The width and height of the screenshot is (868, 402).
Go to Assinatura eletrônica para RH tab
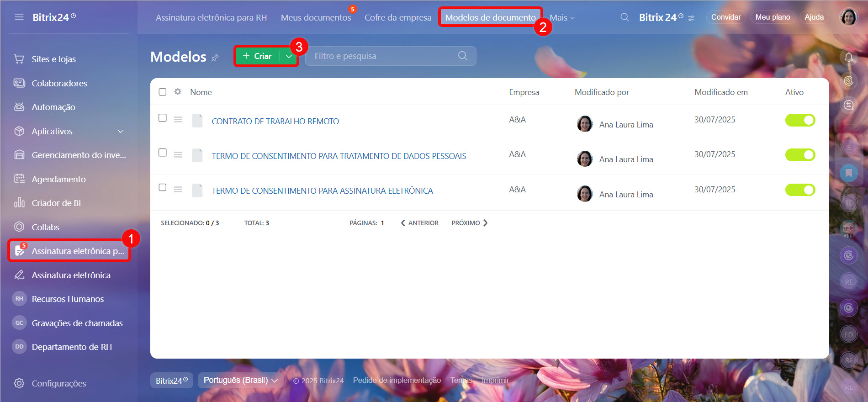coord(211,17)
